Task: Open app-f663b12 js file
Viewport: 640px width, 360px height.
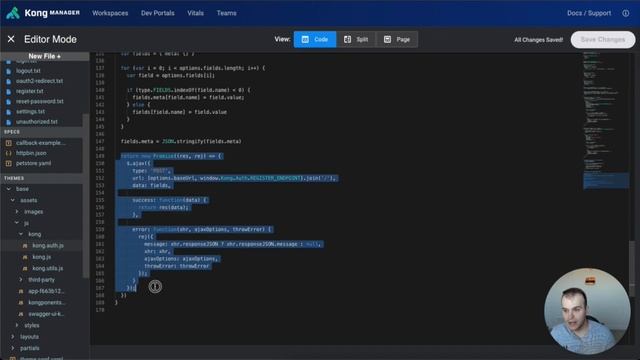Action: pos(46,291)
